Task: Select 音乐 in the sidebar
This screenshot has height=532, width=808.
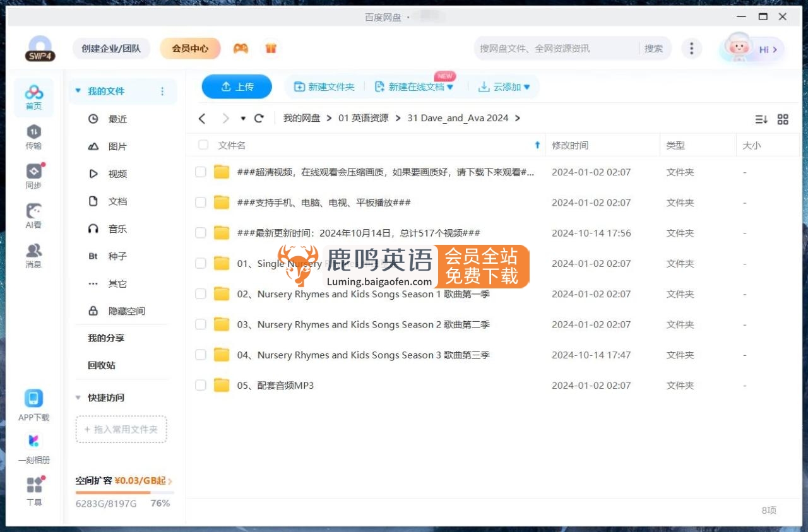Action: (x=117, y=228)
